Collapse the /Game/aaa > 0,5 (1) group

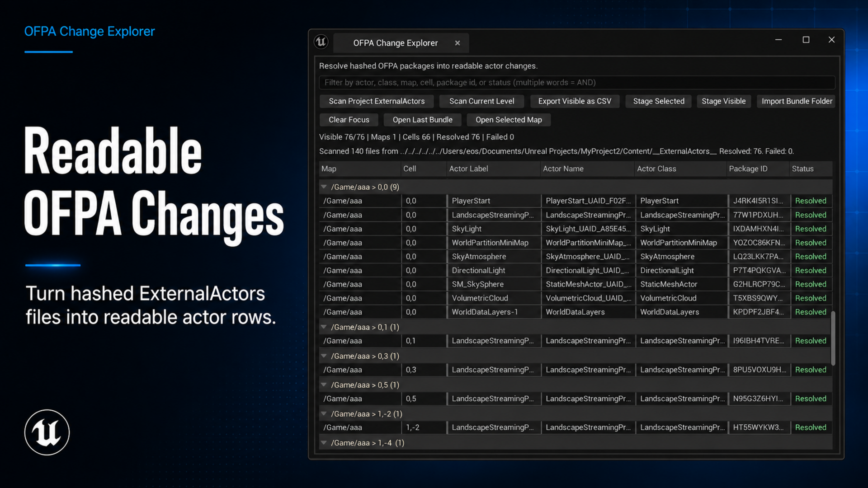tap(324, 385)
